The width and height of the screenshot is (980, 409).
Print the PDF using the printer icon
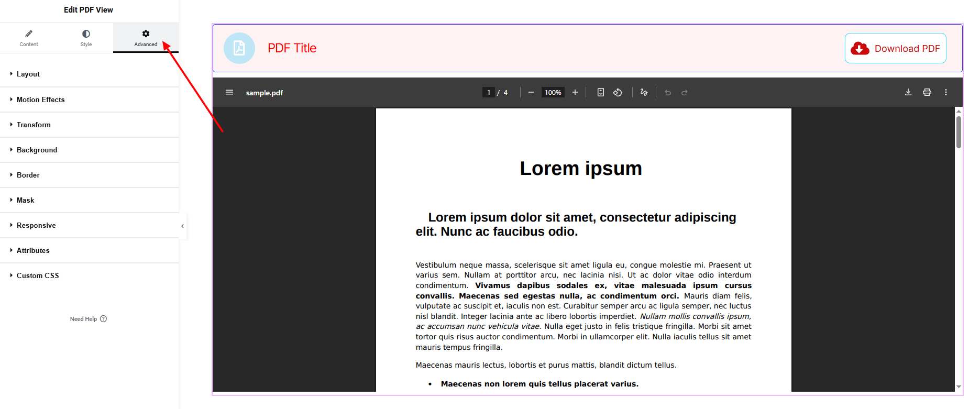point(927,92)
